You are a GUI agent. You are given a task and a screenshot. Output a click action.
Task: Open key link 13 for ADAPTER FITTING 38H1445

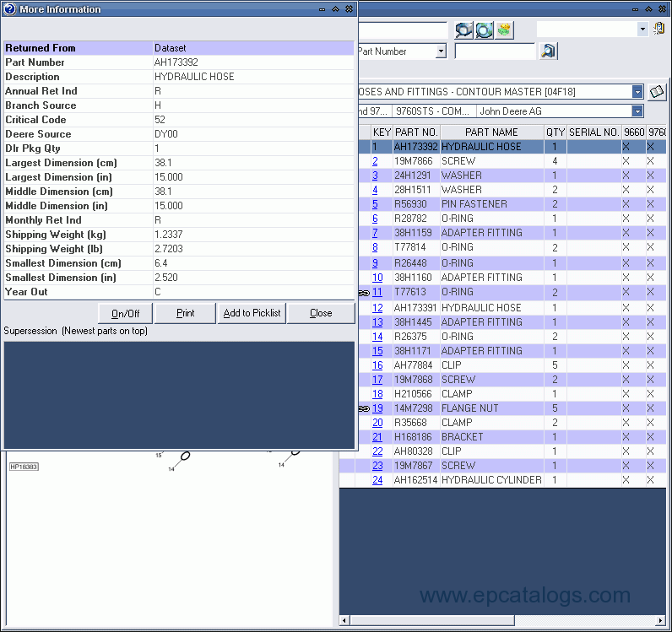377,322
